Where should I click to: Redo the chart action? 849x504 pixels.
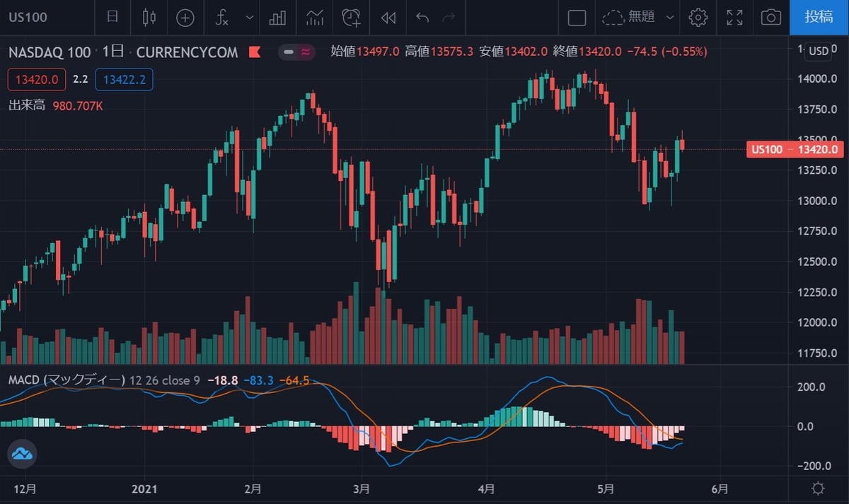(449, 17)
